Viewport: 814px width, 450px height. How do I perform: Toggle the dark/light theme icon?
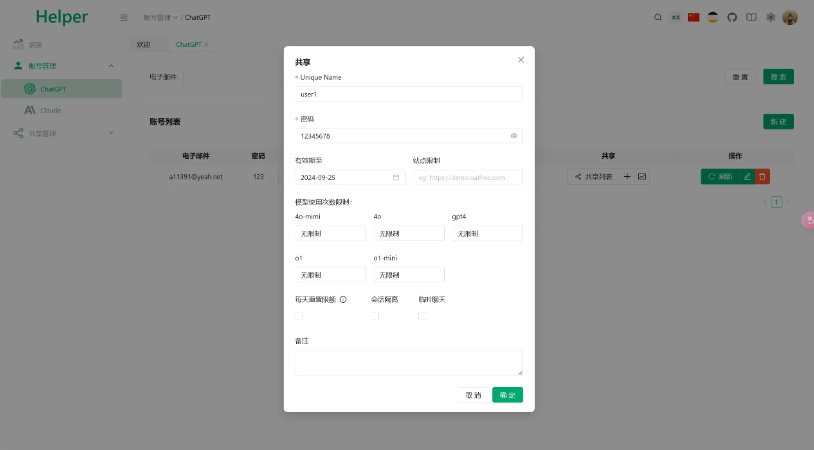coord(713,17)
